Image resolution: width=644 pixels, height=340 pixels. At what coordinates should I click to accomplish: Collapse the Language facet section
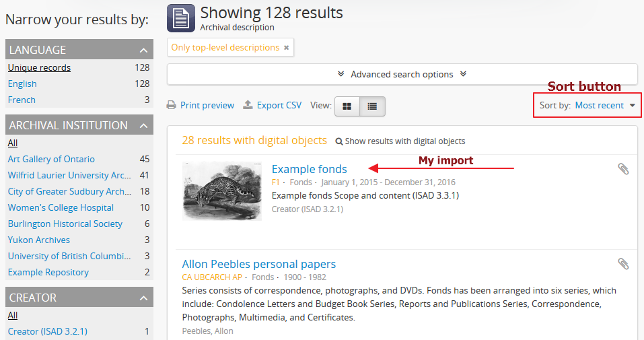click(x=143, y=50)
